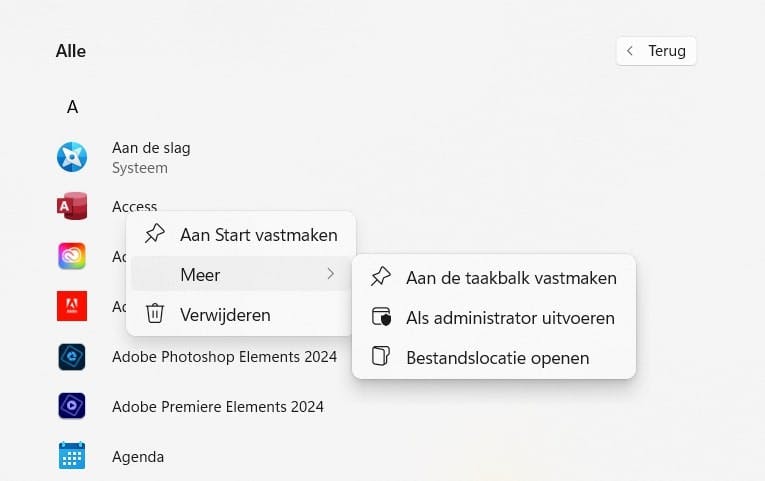Click the red Adobe app icon

72,306
